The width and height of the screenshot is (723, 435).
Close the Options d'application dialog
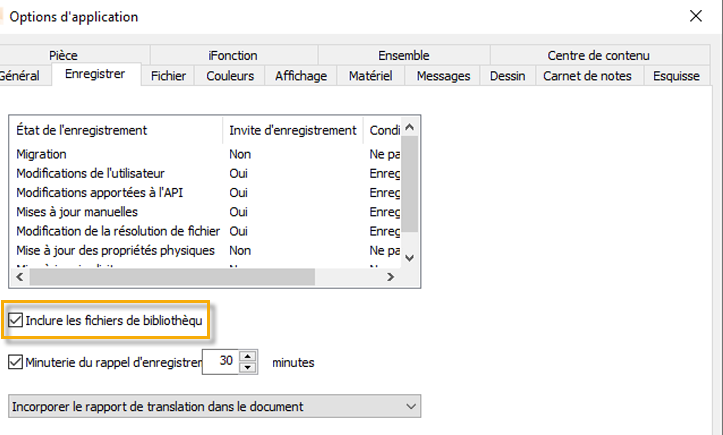[x=696, y=16]
